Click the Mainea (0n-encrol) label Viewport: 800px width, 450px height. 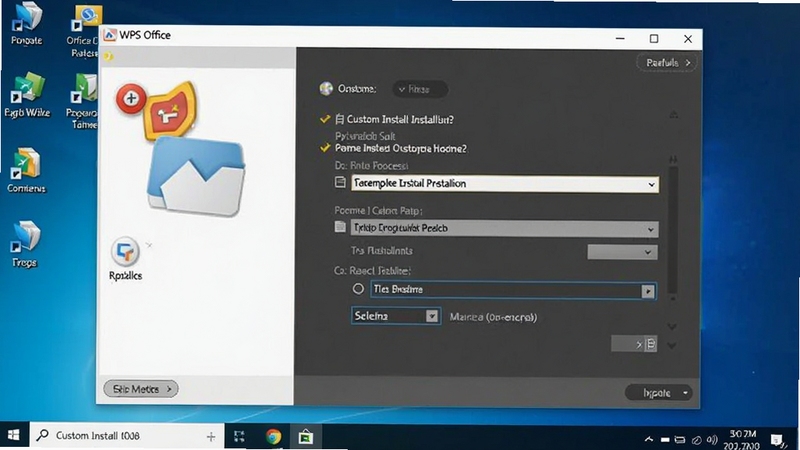(x=493, y=317)
